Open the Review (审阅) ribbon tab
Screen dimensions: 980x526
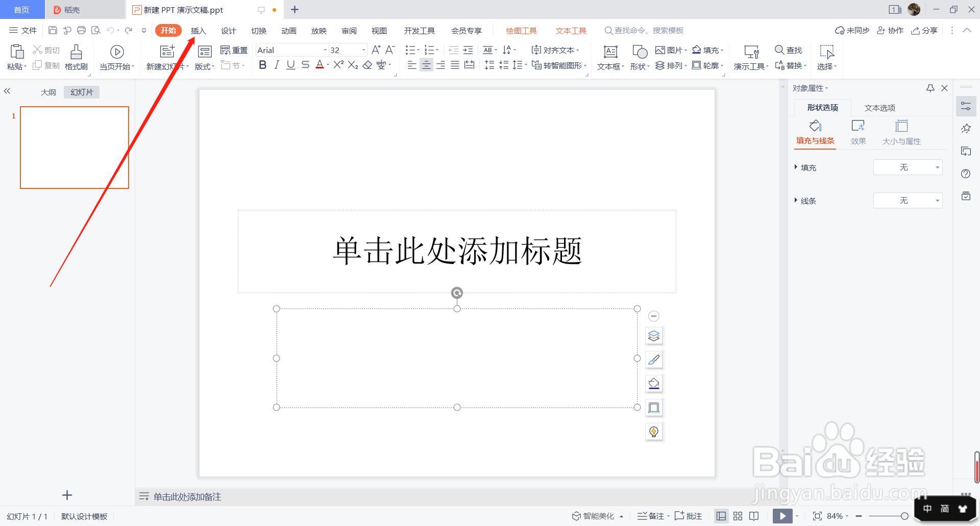click(x=349, y=31)
